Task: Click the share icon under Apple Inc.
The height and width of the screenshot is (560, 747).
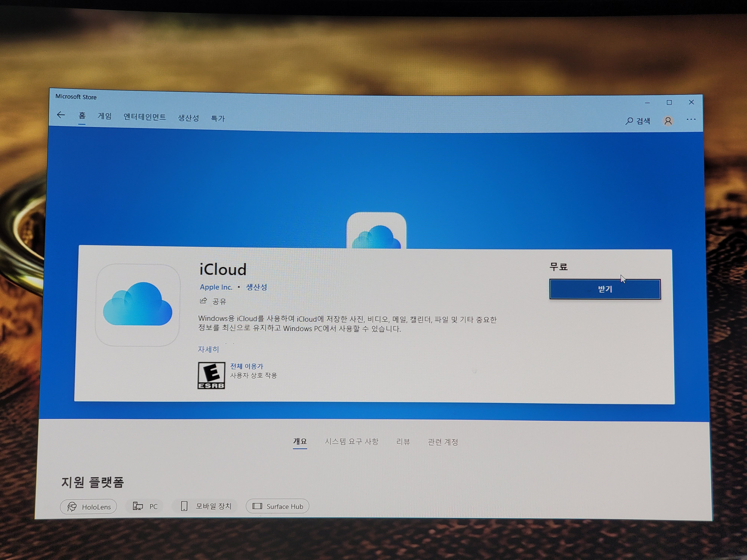Action: 203,300
